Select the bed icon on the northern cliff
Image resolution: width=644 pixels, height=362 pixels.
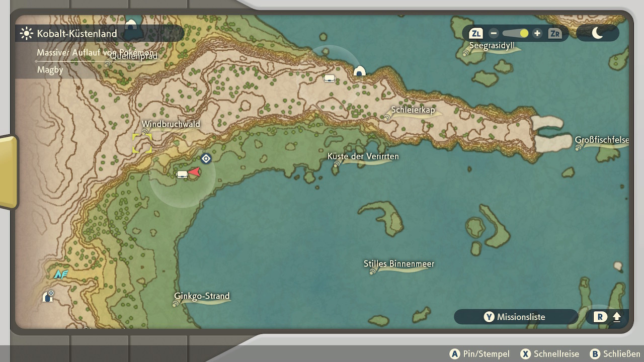(x=329, y=78)
